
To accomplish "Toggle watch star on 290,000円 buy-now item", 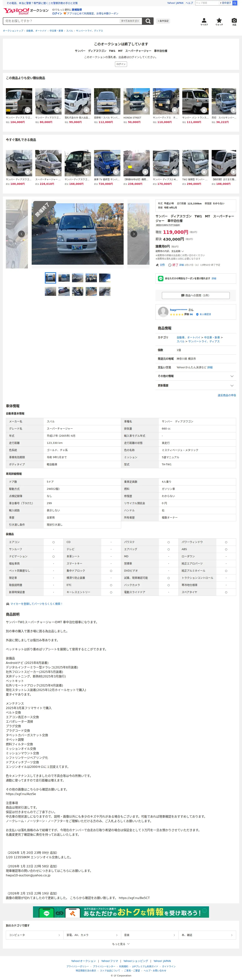I will point(204,172).
